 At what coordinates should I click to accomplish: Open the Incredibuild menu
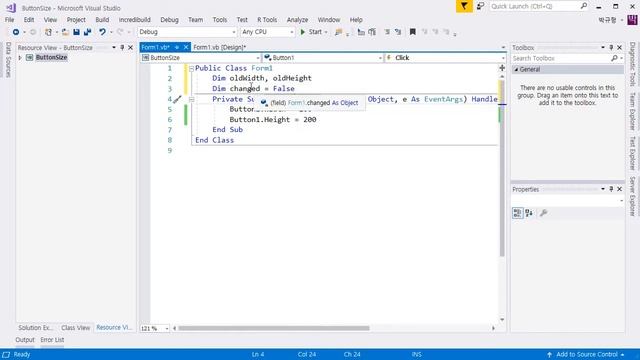[x=135, y=20]
